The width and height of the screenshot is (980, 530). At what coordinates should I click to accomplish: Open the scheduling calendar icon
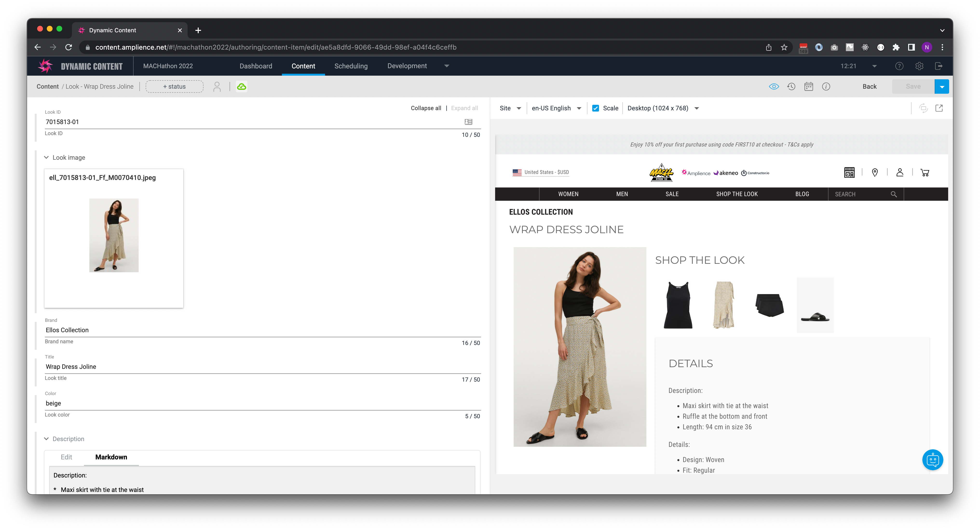[809, 86]
